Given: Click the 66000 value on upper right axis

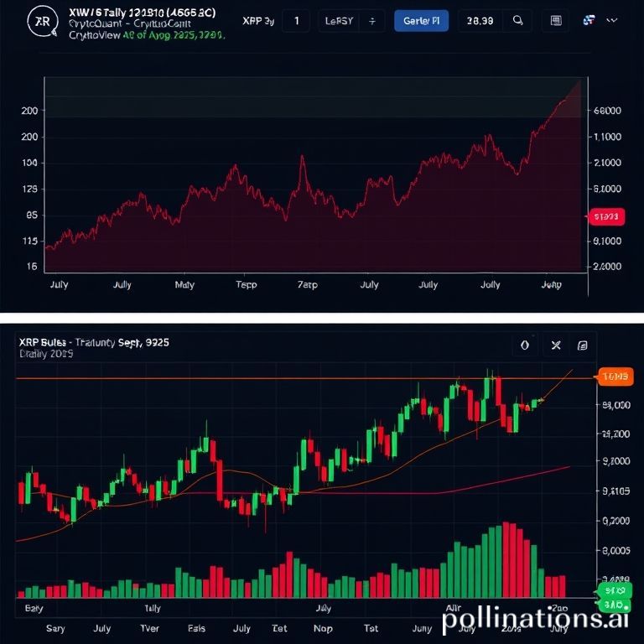Looking at the screenshot, I should (607, 111).
